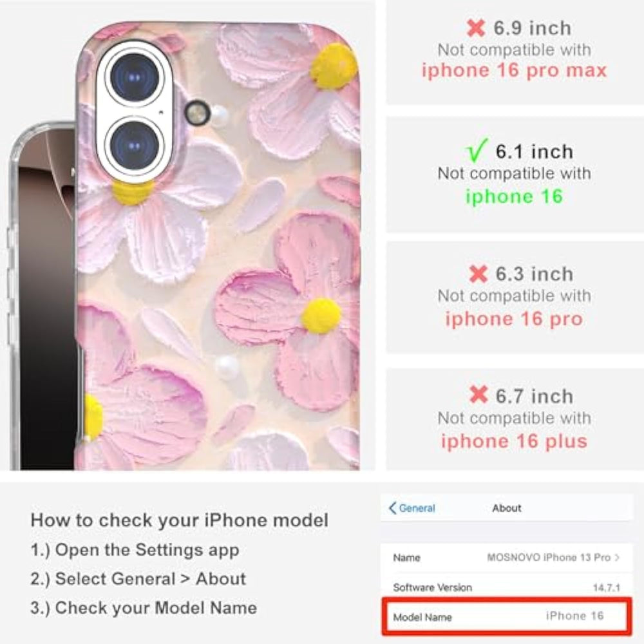
Task: Go back to General settings
Action: coord(412,508)
